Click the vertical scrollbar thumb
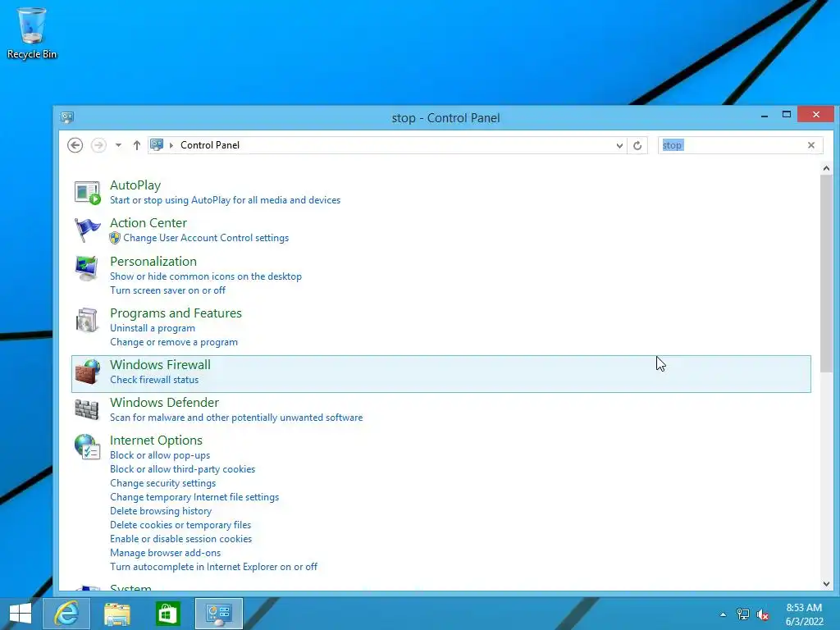Screen dimensions: 840x630 [826, 273]
